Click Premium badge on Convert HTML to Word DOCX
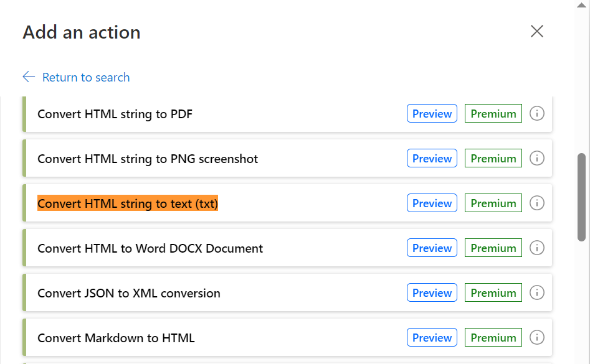This screenshot has width=590, height=364. tap(493, 248)
